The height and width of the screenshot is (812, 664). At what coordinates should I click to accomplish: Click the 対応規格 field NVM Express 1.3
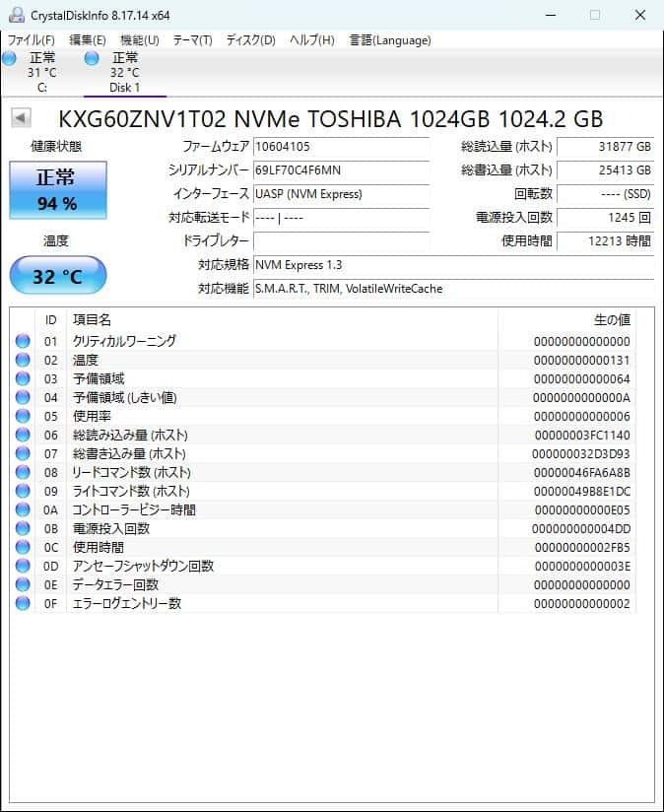[454, 265]
